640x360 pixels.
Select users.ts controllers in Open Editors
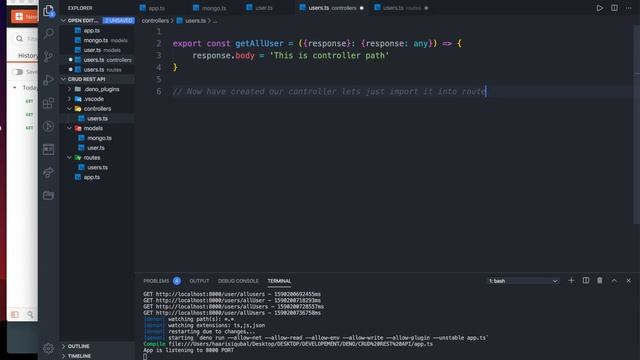(x=97, y=60)
